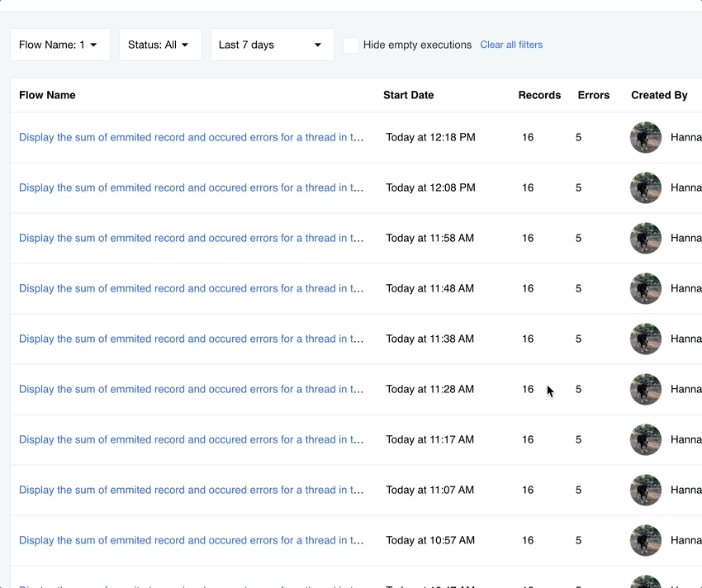702x588 pixels.
Task: Open the flow executed at 10:57 AM
Action: 192,540
